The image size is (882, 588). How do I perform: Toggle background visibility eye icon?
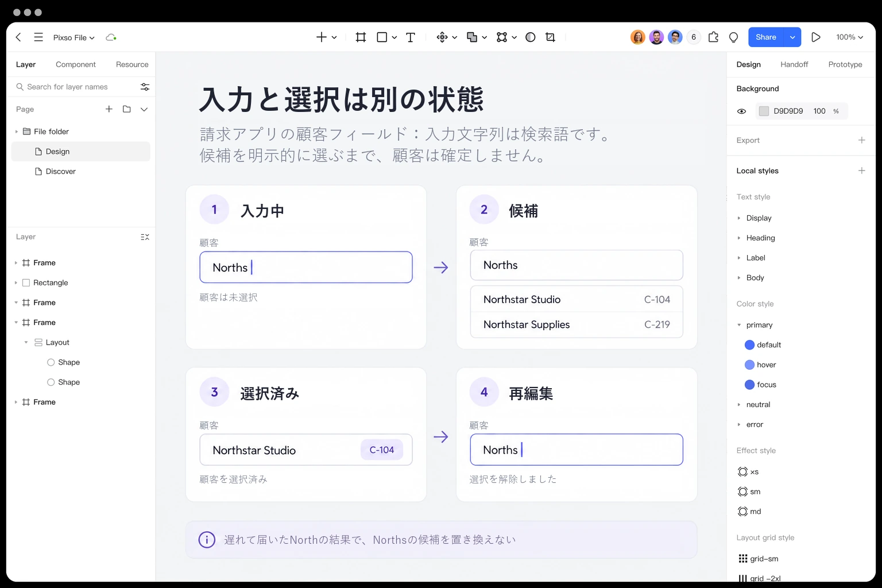742,111
